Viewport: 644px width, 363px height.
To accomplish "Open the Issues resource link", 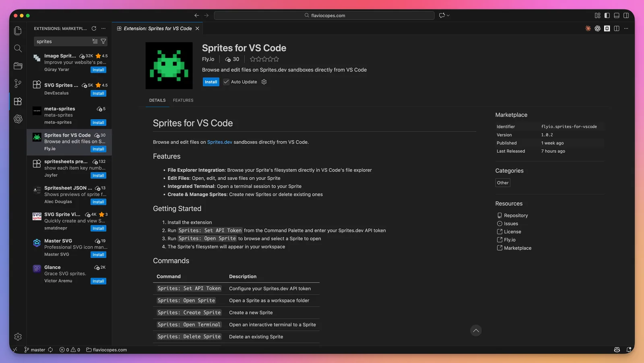I will (511, 224).
